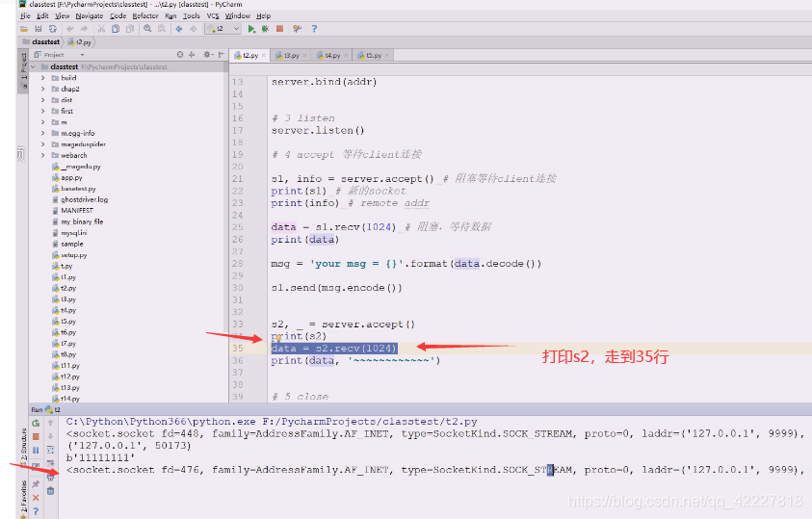Image resolution: width=812 pixels, height=519 pixels.
Task: Expand the build folder
Action: [43, 78]
